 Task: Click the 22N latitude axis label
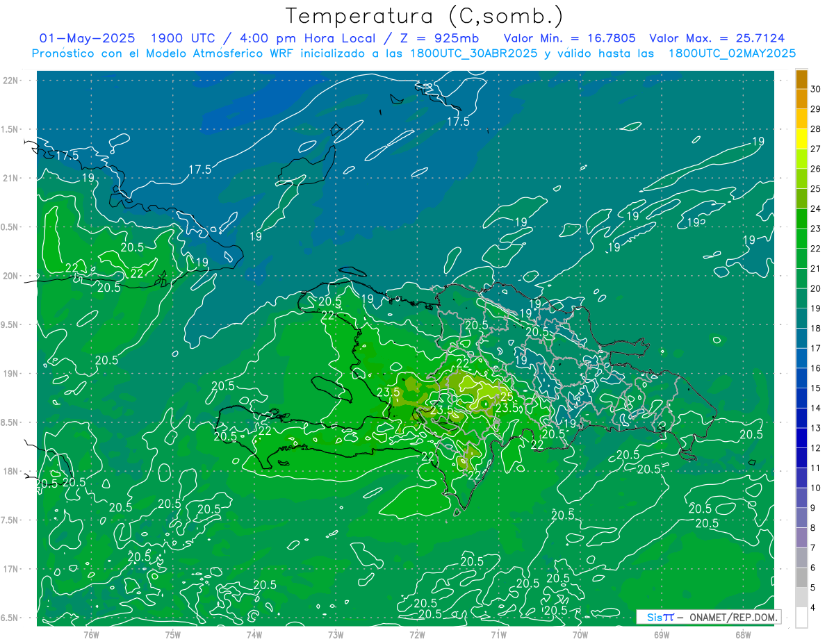point(10,81)
